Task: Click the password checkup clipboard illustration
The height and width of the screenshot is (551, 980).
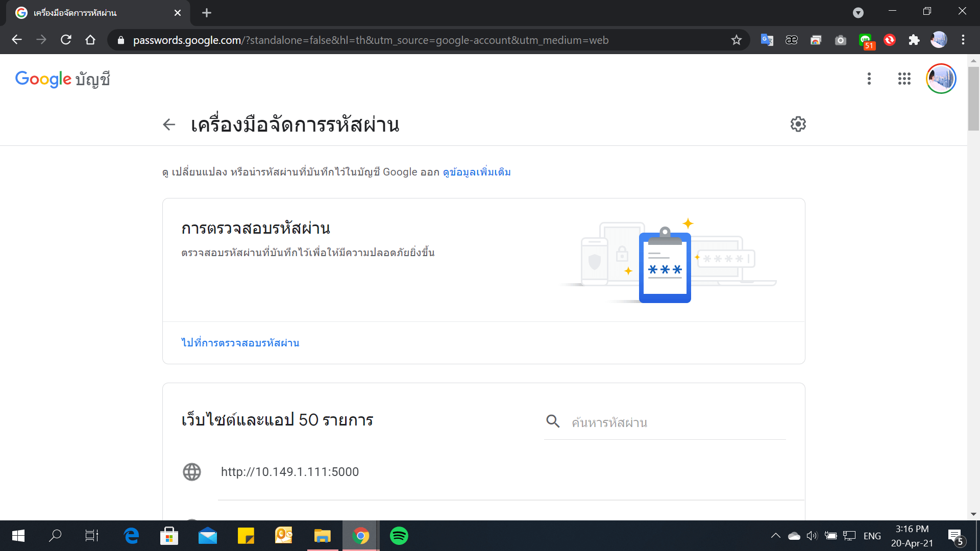Action: click(x=665, y=265)
